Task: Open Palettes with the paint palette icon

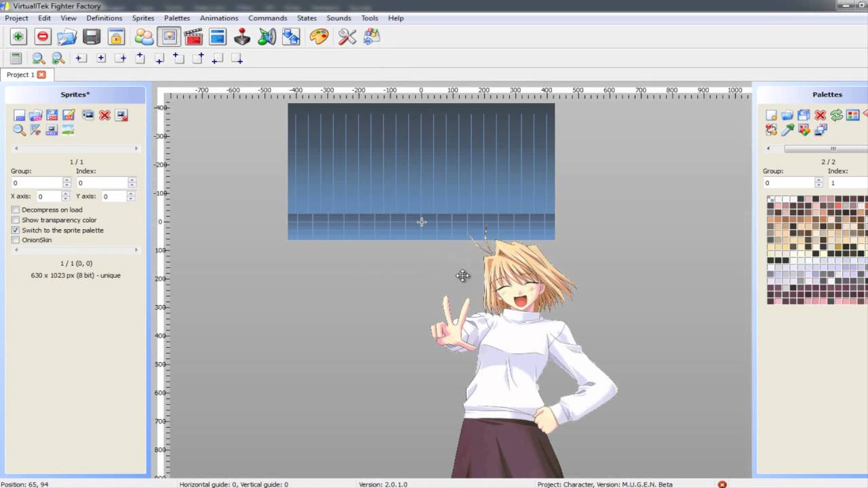Action: click(x=319, y=37)
